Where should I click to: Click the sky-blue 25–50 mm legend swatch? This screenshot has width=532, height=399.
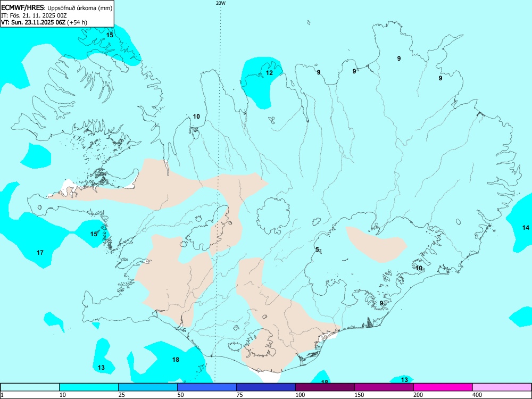148,387
